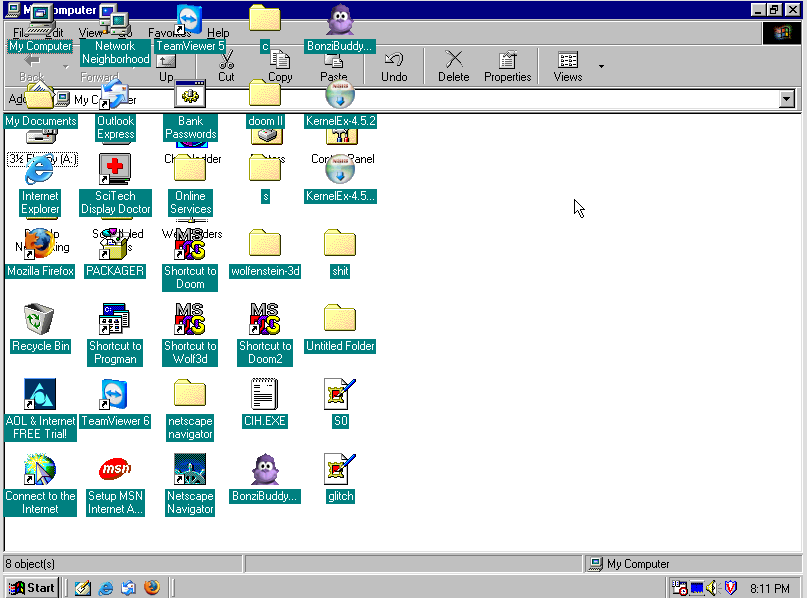Launch the Shortcut to Doom

[x=190, y=243]
